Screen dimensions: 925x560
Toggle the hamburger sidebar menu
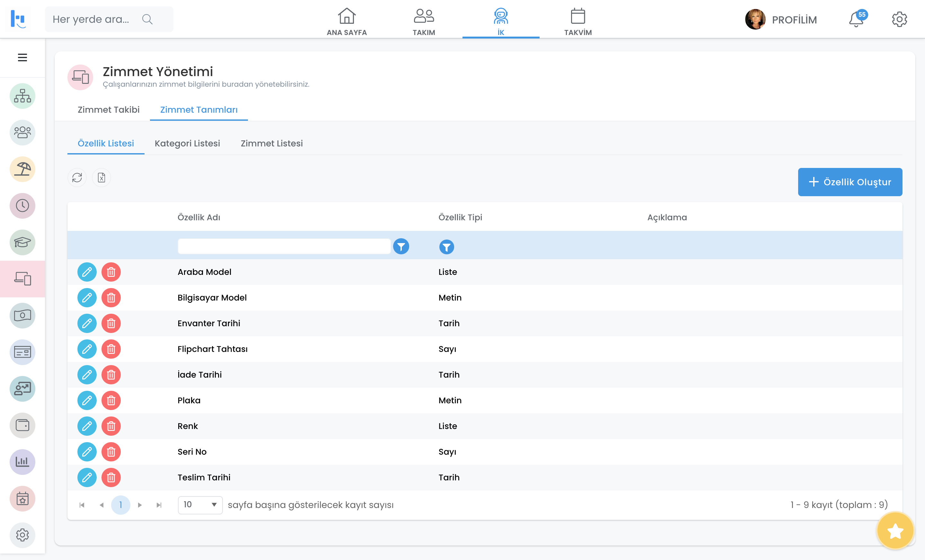pyautogui.click(x=22, y=57)
